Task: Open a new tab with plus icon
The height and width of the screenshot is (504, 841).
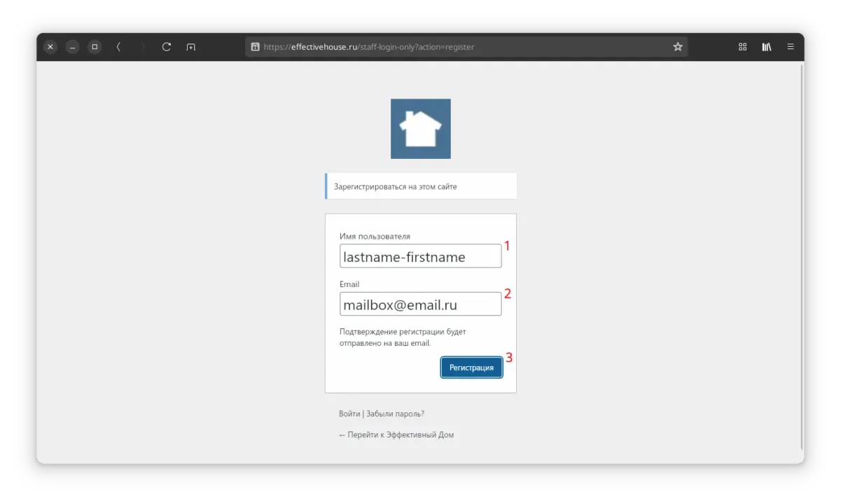Action: [x=190, y=47]
